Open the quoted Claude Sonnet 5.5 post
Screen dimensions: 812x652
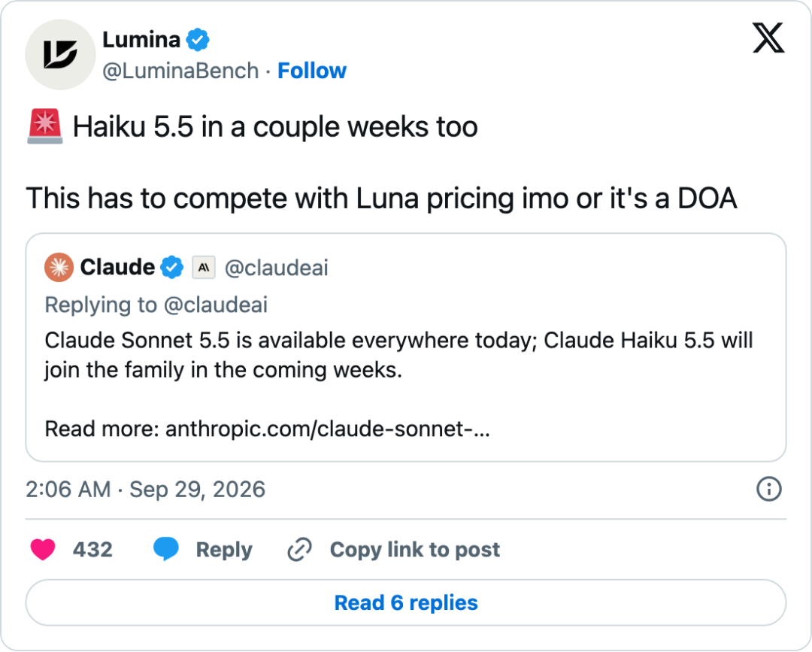(x=406, y=347)
